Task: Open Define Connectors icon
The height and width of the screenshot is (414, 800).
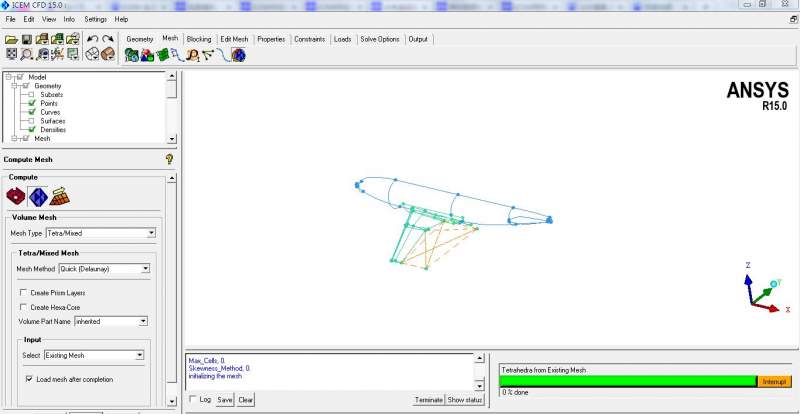Action: click(208, 55)
